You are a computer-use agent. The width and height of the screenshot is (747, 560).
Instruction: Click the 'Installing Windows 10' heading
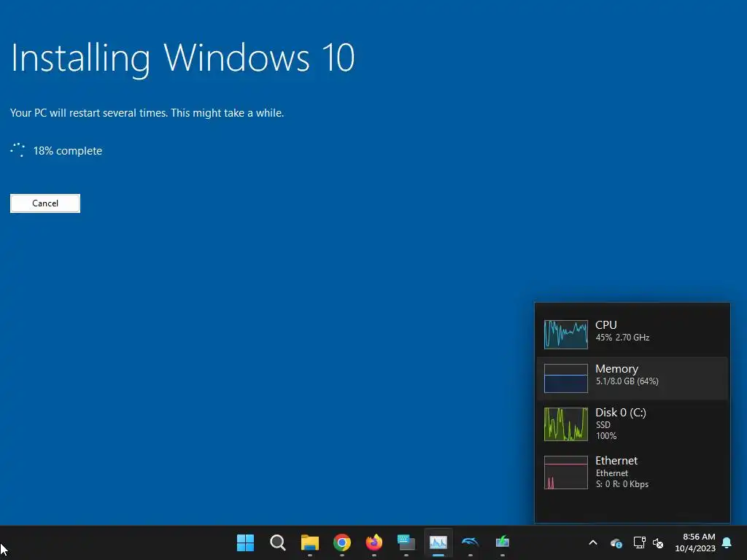pyautogui.click(x=182, y=58)
